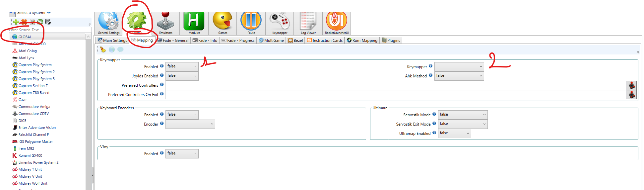The width and height of the screenshot is (644, 190).
Task: Open the Servostik Mode dropdown
Action: [x=463, y=115]
